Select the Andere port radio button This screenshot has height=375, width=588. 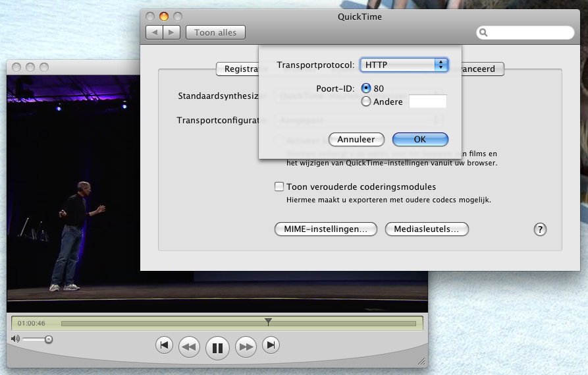click(367, 101)
